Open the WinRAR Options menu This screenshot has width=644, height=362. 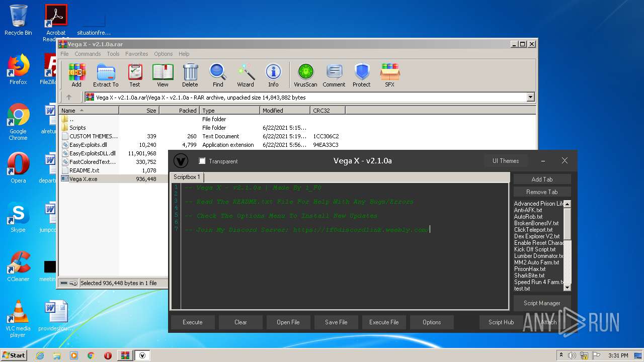pyautogui.click(x=164, y=54)
